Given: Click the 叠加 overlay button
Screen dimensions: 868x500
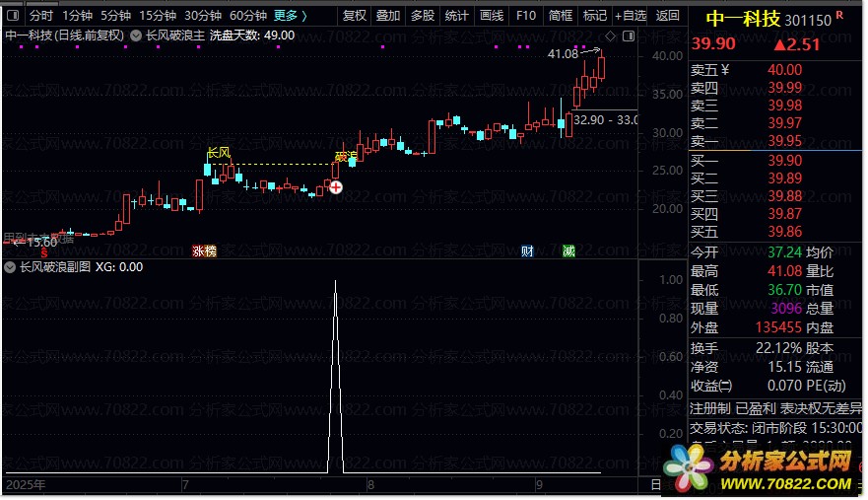Looking at the screenshot, I should click(388, 16).
